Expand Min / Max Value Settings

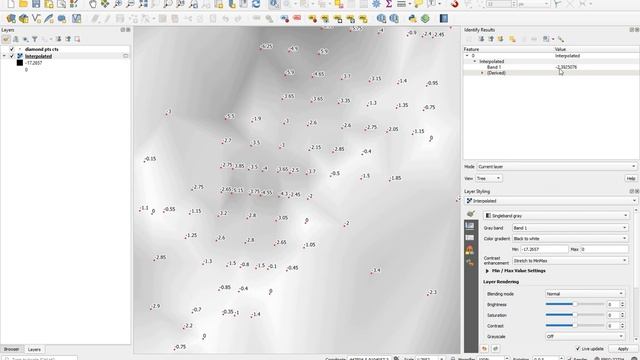click(487, 271)
